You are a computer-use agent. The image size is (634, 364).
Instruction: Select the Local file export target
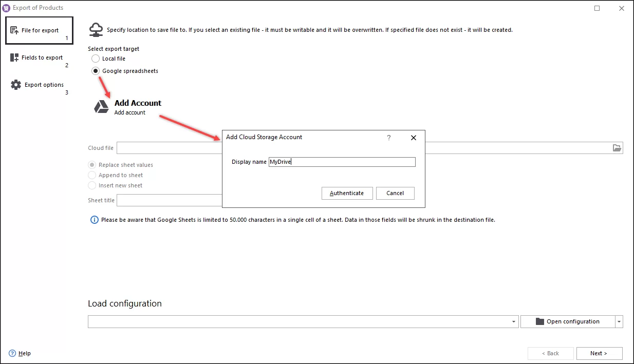click(x=95, y=59)
